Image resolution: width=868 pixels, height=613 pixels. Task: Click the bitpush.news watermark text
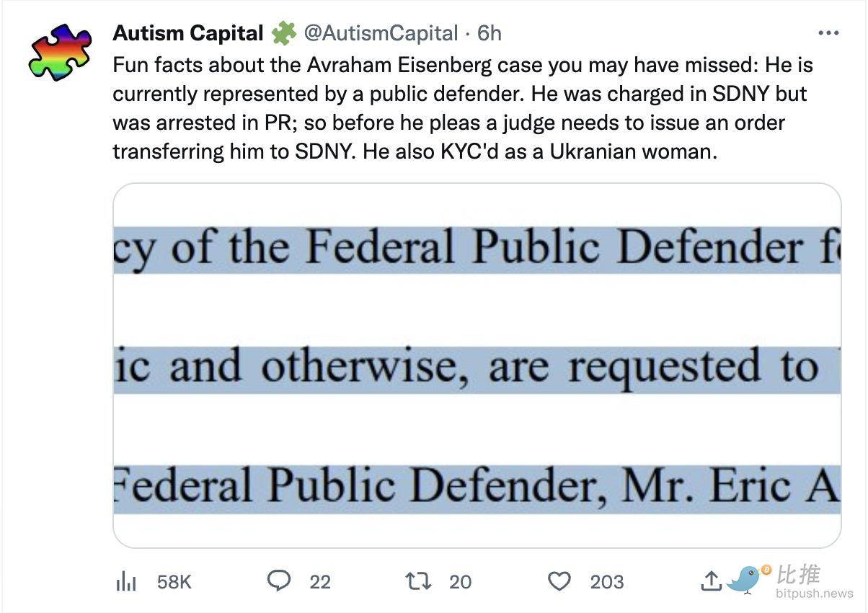point(815,594)
